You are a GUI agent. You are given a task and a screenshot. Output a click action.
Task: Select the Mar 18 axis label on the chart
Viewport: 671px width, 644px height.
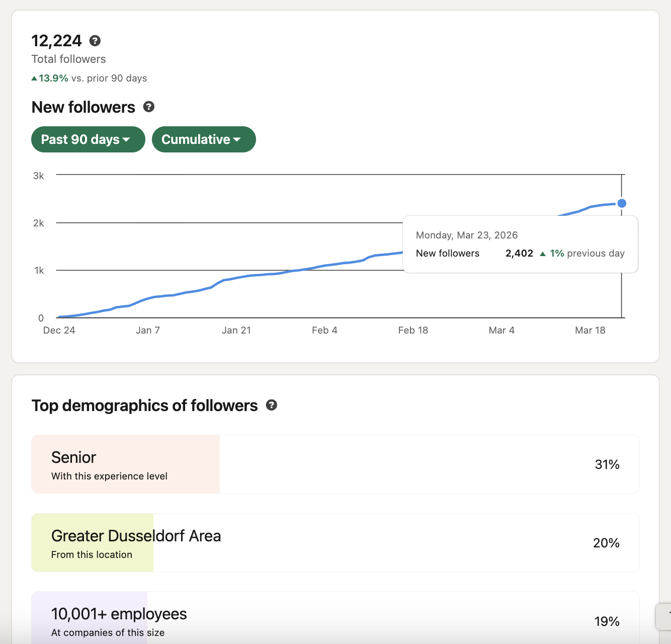pos(590,330)
